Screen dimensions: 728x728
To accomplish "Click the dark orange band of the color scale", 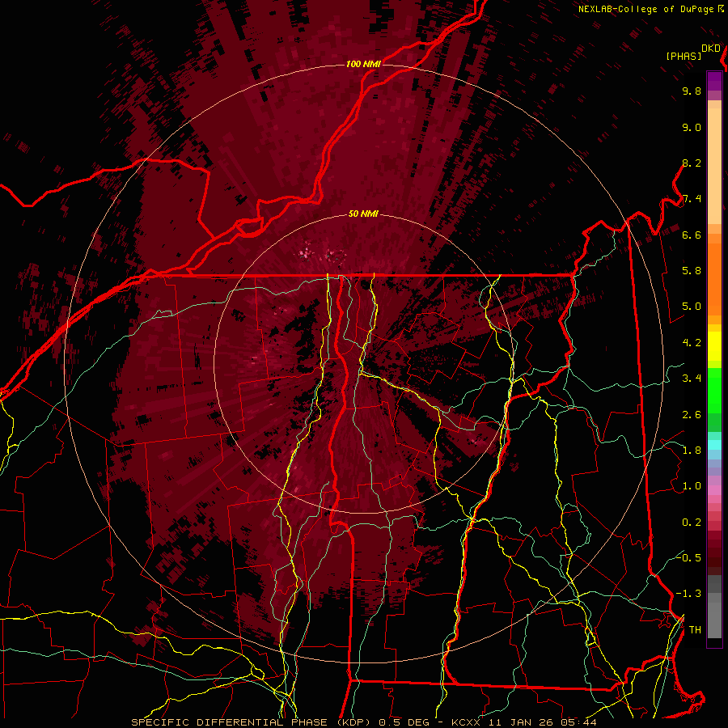I will coord(714,280).
